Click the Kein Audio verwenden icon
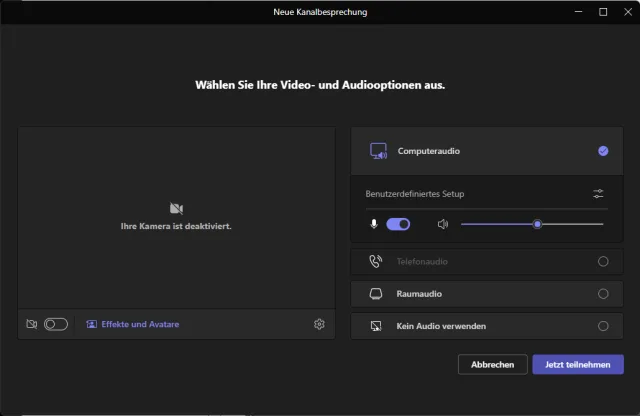Image resolution: width=640 pixels, height=416 pixels. click(376, 326)
